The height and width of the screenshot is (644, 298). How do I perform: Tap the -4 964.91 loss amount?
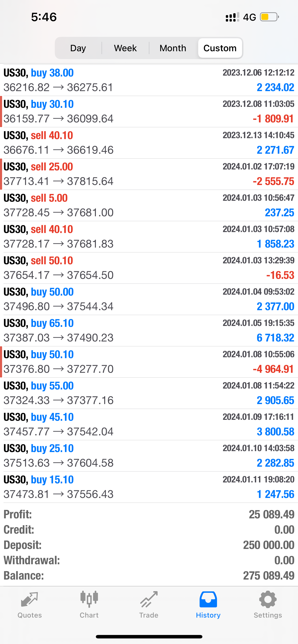coord(273,369)
